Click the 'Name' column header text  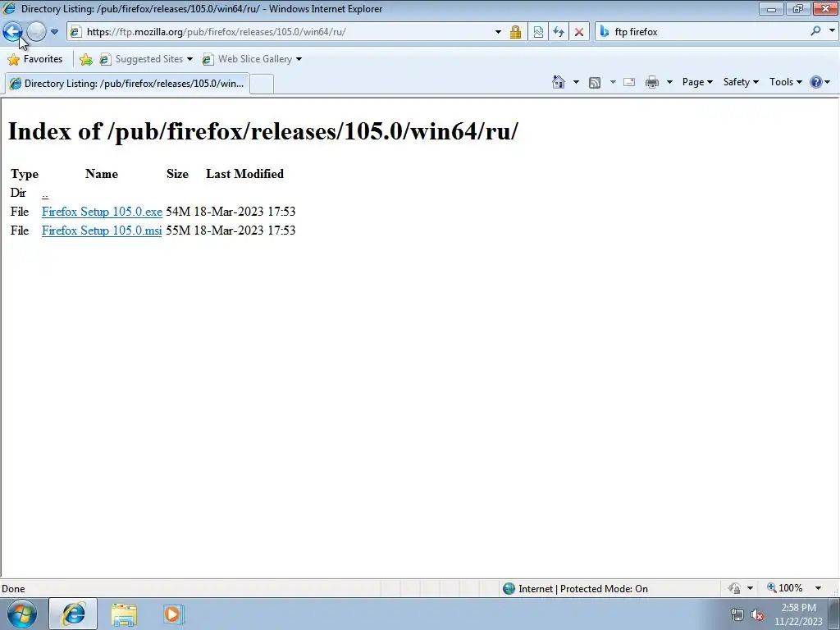click(x=101, y=174)
